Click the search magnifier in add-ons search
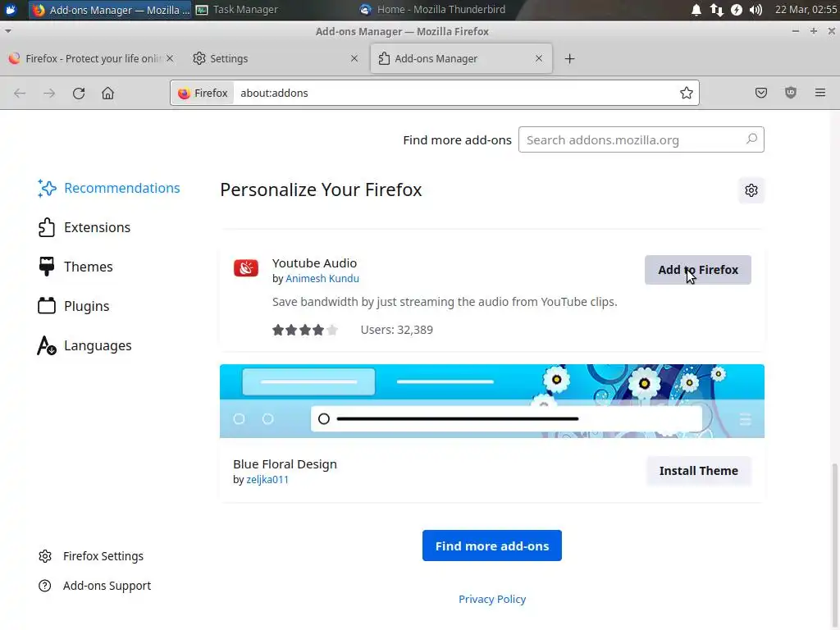The width and height of the screenshot is (840, 630). (751, 139)
